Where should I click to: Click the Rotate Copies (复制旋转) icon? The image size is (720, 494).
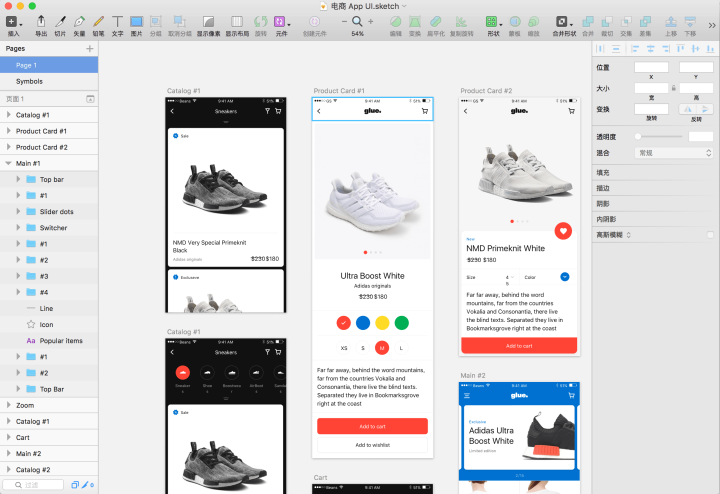[x=461, y=22]
